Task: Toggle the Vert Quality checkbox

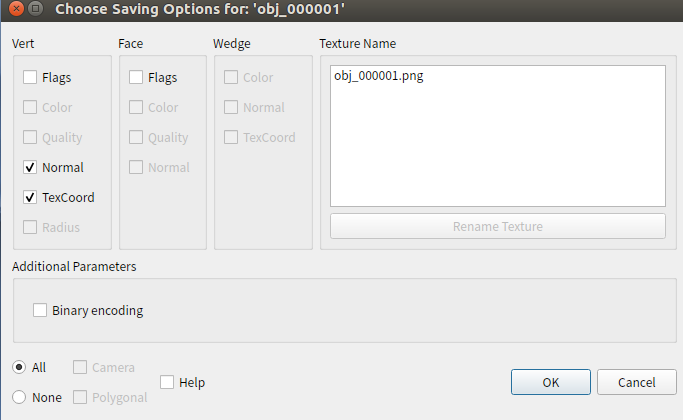Action: [30, 137]
